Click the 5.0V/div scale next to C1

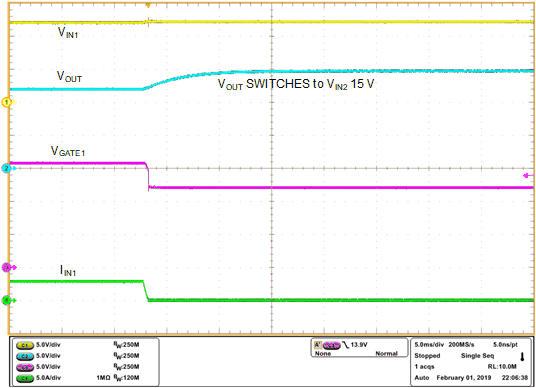click(48, 345)
